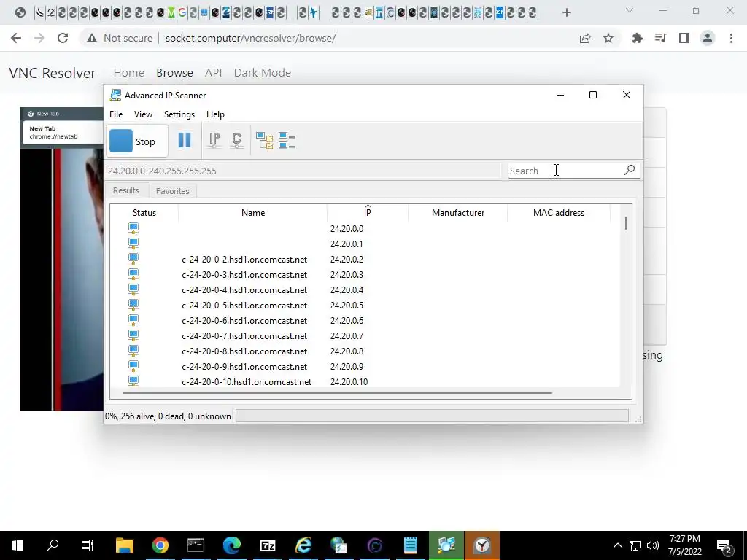
Task: Reload the VNC Resolver page
Action: tap(63, 38)
